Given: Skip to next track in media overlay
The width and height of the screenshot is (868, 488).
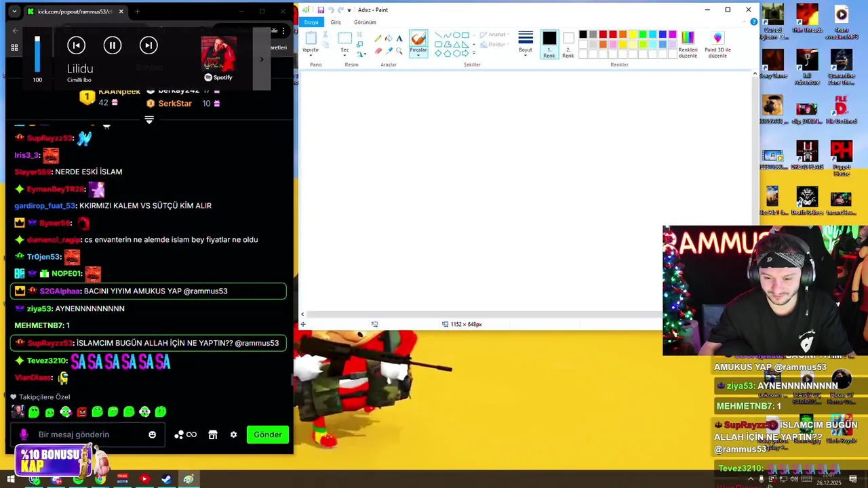Looking at the screenshot, I should (x=149, y=45).
